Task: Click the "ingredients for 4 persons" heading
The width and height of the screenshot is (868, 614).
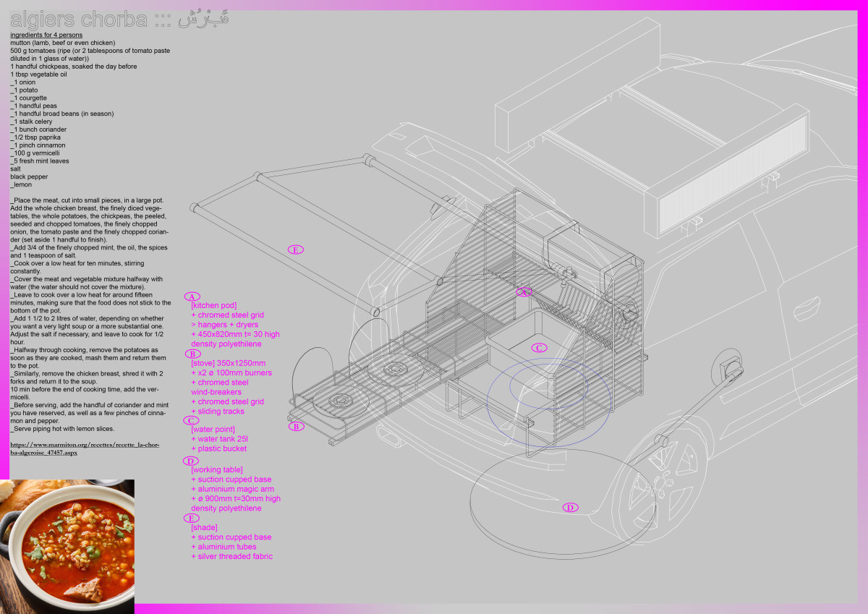Action: pos(46,35)
